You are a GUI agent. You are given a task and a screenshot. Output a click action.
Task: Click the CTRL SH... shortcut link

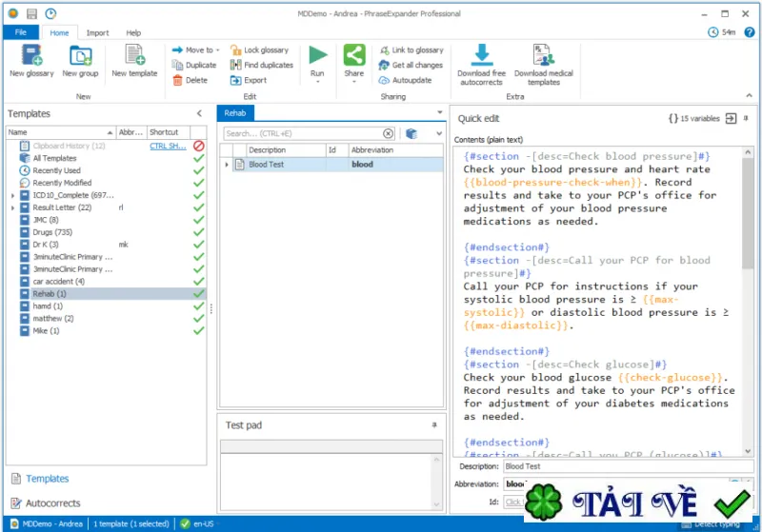click(168, 147)
